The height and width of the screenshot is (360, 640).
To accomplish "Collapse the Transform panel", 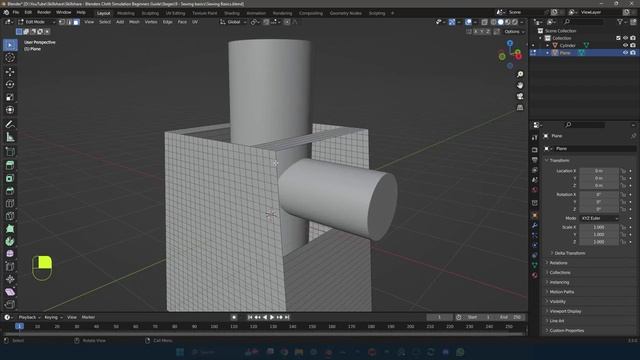I will click(559, 160).
